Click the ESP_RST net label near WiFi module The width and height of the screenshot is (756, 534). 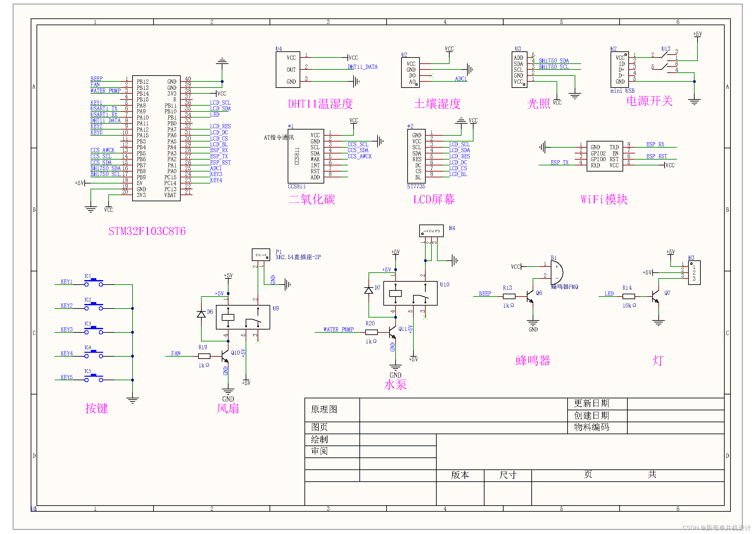(x=656, y=156)
